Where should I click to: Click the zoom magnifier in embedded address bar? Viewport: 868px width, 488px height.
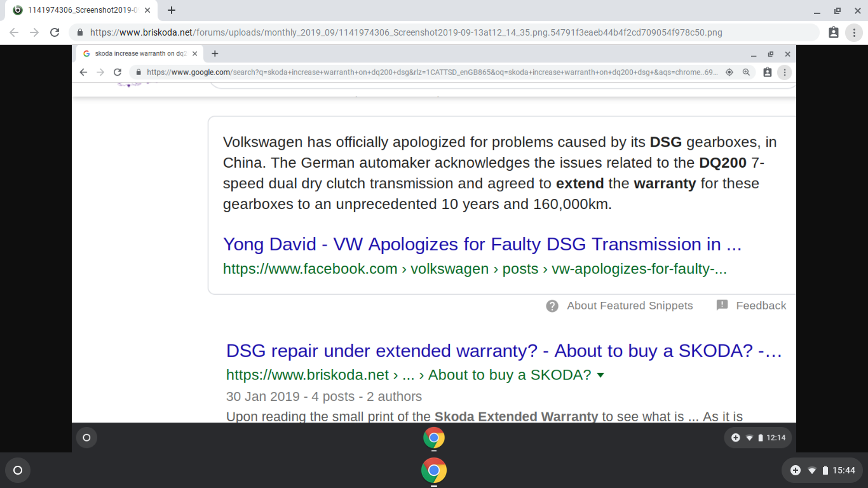click(747, 72)
